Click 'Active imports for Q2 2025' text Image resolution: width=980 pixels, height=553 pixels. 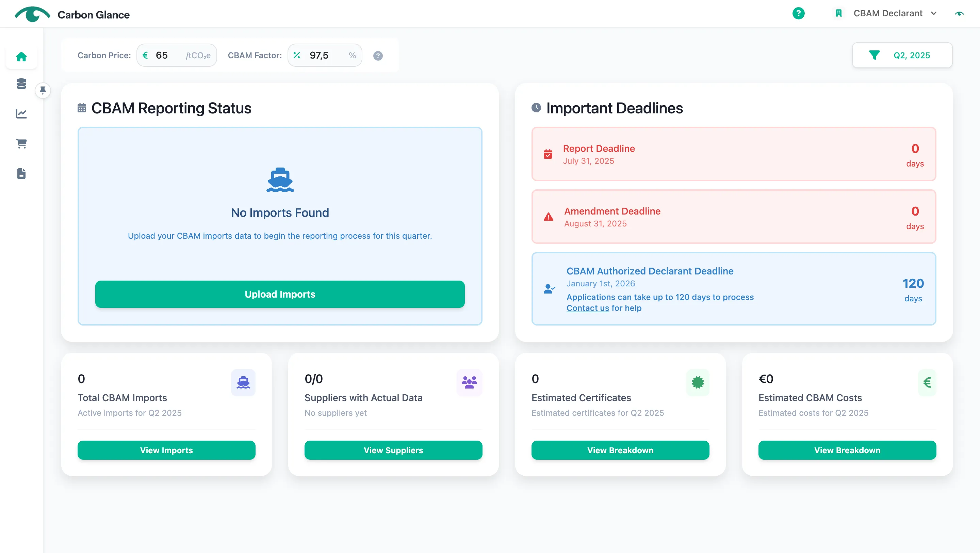coord(130,413)
